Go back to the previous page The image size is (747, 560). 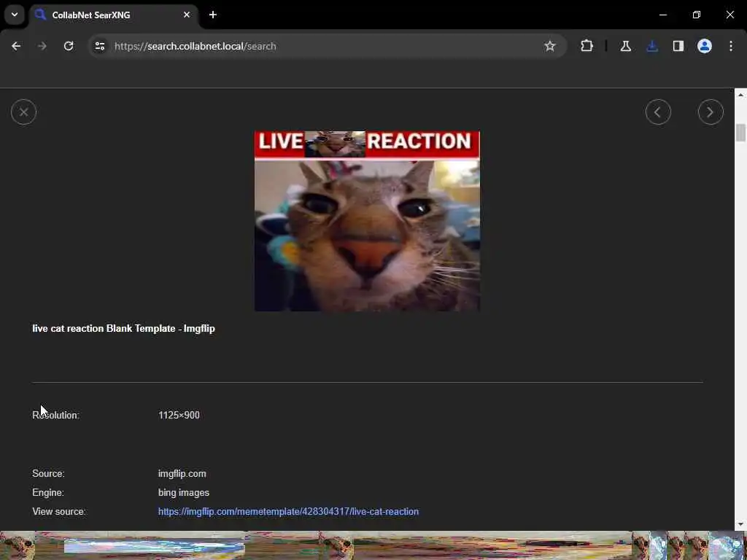[x=16, y=46]
